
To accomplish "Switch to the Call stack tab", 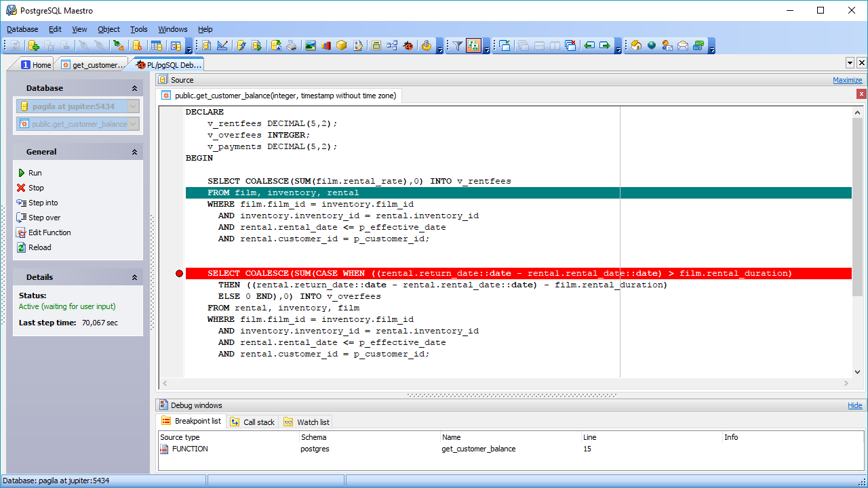I will tap(258, 422).
